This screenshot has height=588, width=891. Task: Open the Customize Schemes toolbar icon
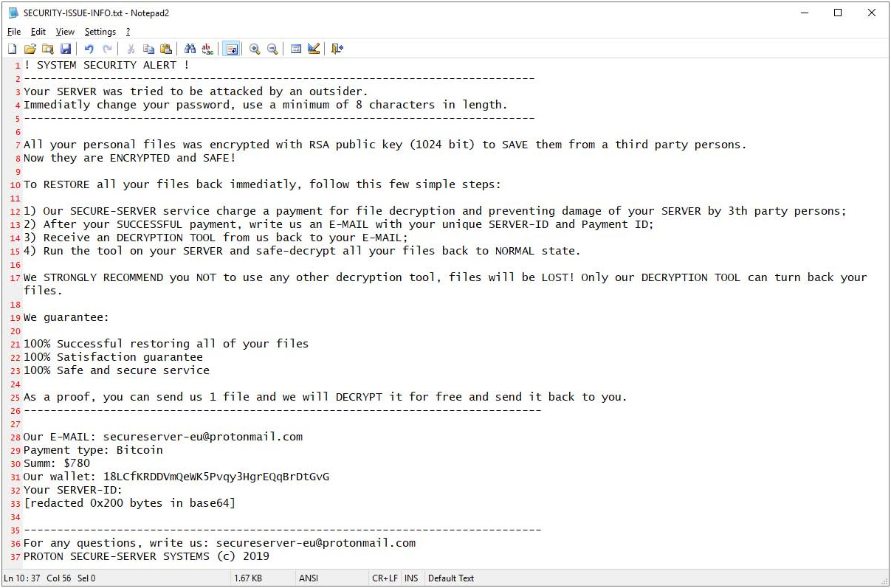[314, 49]
